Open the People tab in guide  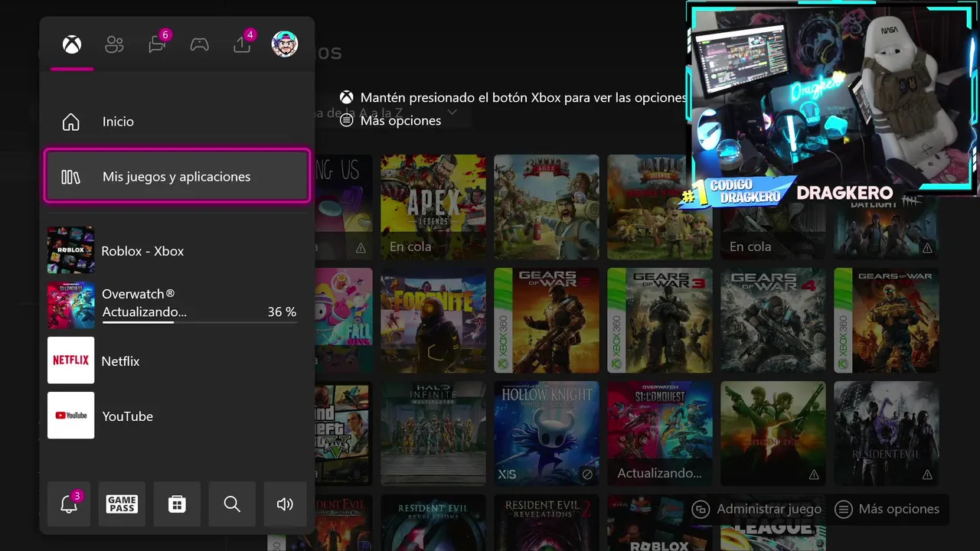[114, 44]
